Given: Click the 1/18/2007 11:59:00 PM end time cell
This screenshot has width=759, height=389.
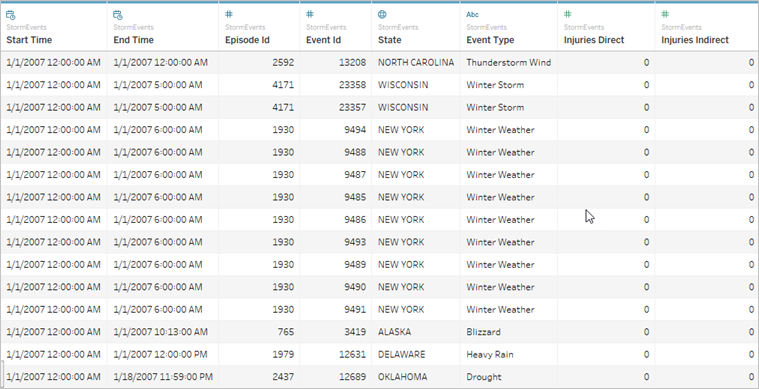Looking at the screenshot, I should (163, 377).
